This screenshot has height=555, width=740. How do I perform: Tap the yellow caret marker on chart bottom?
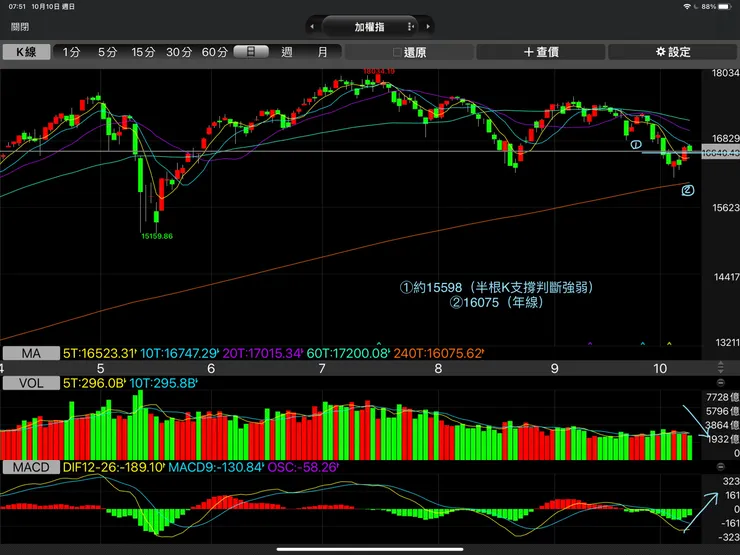[669, 344]
